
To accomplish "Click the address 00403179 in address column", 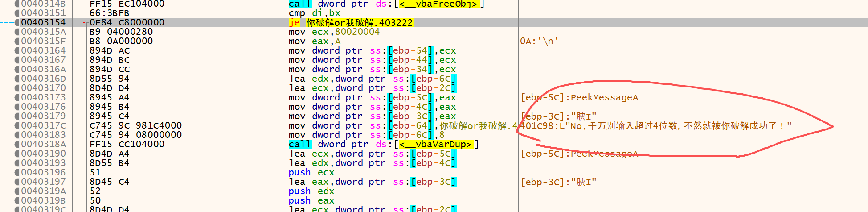I will tap(44, 116).
